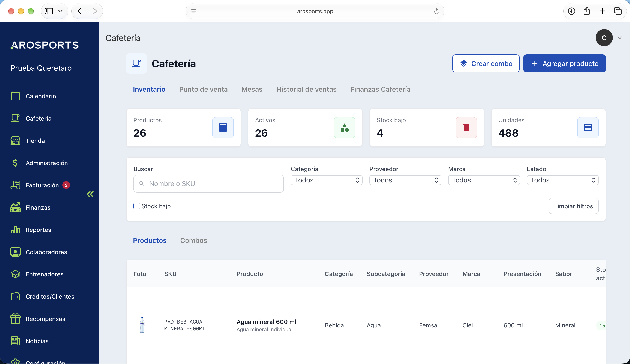Open the Categoría filter dropdown
Screen dimensions: 630x364
click(327, 180)
